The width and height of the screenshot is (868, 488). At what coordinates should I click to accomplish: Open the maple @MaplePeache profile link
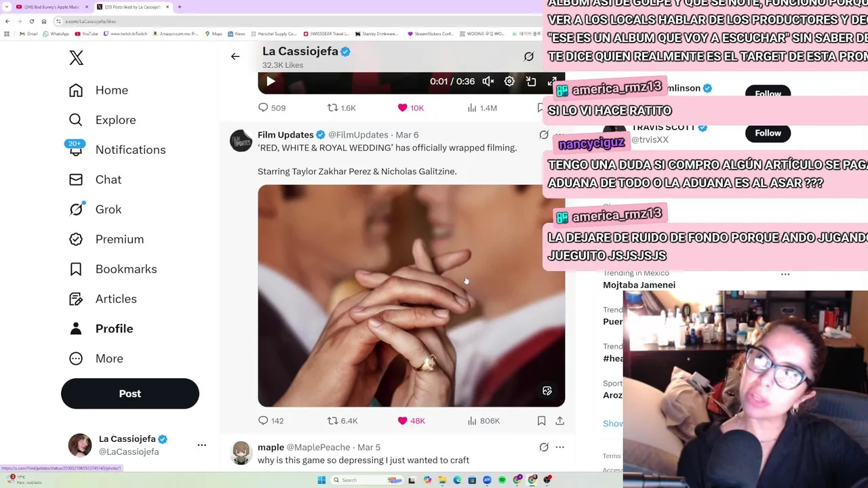304,447
